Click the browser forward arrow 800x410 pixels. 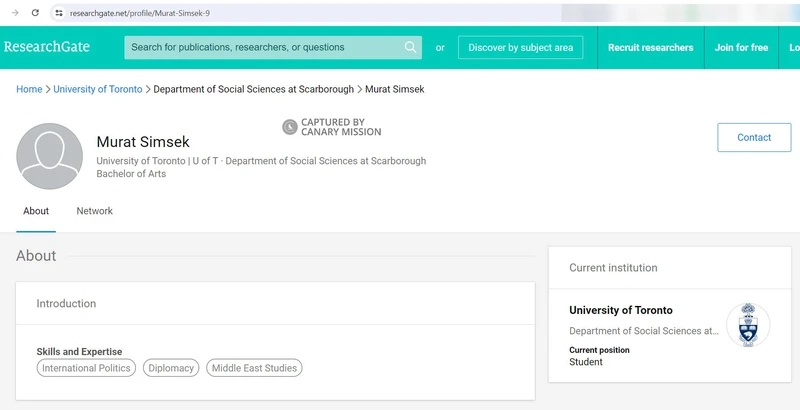tap(15, 13)
